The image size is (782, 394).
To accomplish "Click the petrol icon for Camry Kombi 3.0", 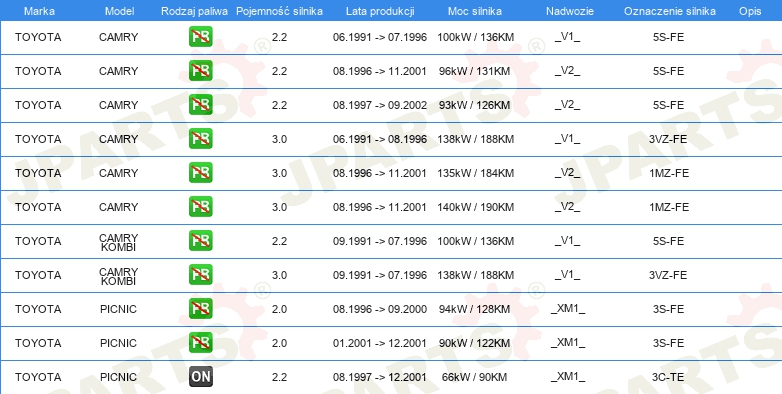I will pyautogui.click(x=200, y=275).
